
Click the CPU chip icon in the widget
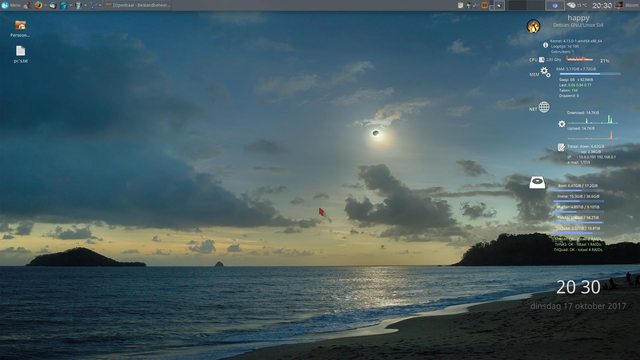click(x=542, y=60)
